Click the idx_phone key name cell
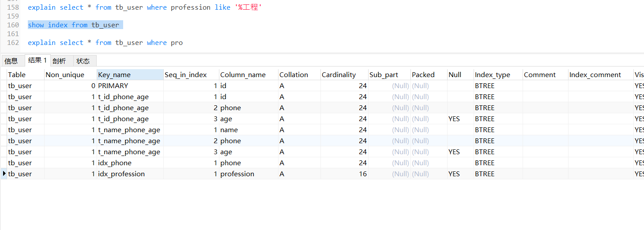This screenshot has height=230, width=644. [115, 163]
